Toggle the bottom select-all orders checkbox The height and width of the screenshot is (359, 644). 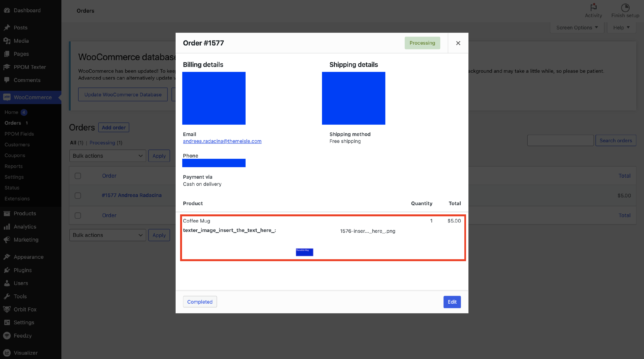(x=78, y=215)
